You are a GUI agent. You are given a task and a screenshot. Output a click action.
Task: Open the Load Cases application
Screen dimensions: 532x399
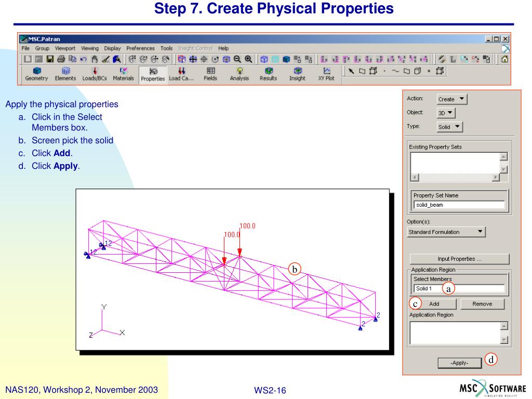[181, 74]
